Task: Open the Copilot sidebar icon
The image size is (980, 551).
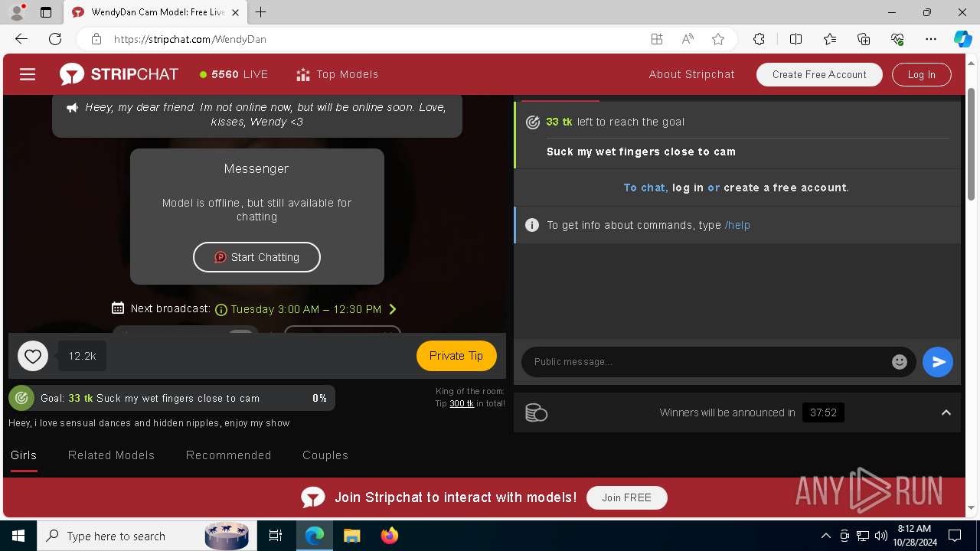Action: click(x=962, y=39)
